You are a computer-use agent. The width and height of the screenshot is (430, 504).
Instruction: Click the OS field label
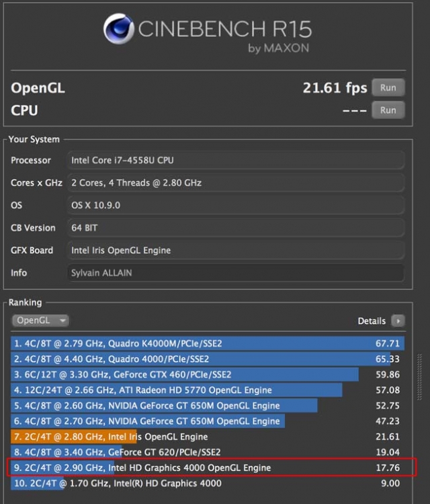(16, 205)
